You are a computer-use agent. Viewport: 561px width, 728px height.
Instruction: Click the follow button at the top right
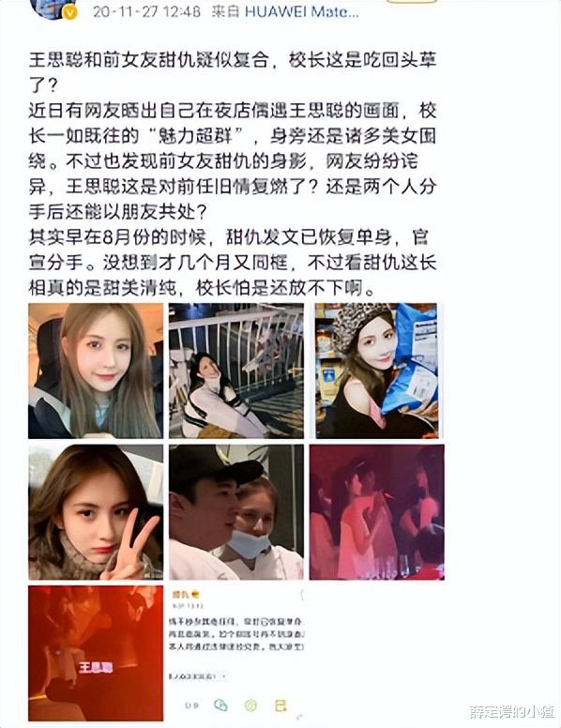tap(412, 1)
